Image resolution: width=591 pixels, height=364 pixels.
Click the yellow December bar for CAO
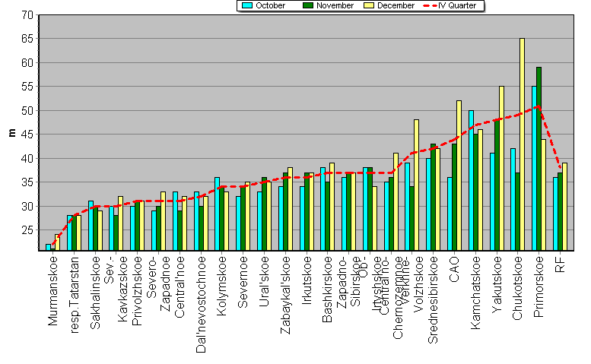(459, 176)
